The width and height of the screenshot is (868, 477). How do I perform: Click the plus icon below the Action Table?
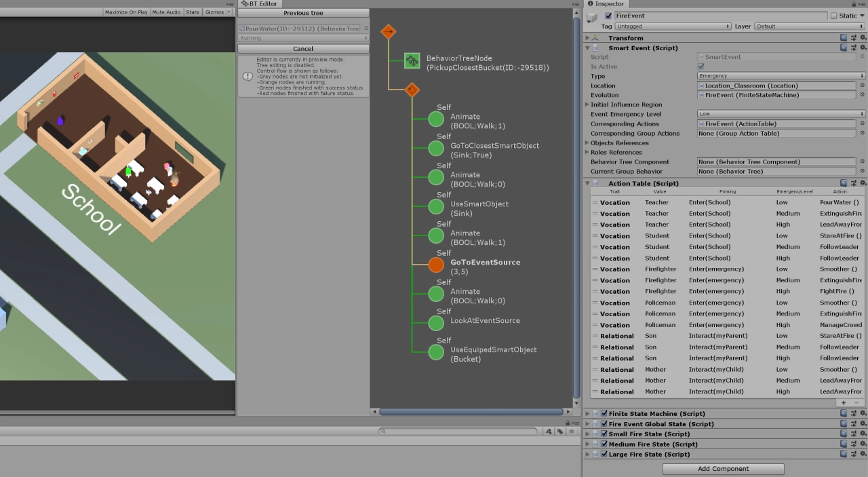point(845,402)
